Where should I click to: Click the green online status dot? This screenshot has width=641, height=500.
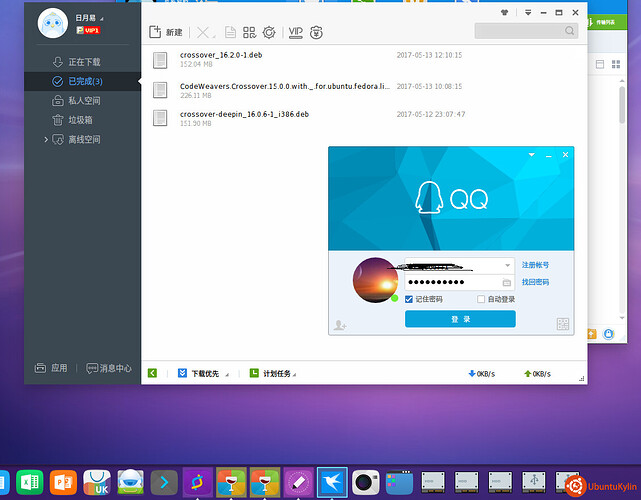394,298
